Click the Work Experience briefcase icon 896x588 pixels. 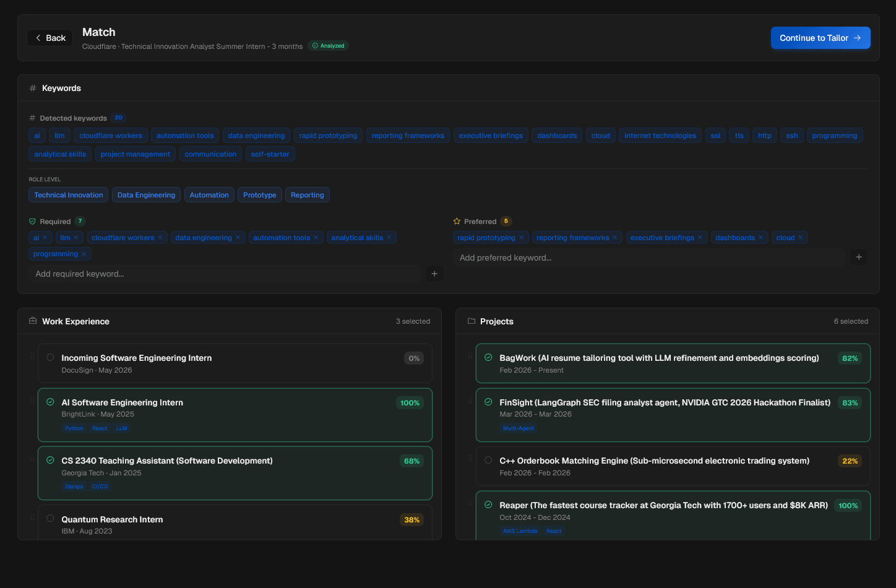pyautogui.click(x=33, y=321)
